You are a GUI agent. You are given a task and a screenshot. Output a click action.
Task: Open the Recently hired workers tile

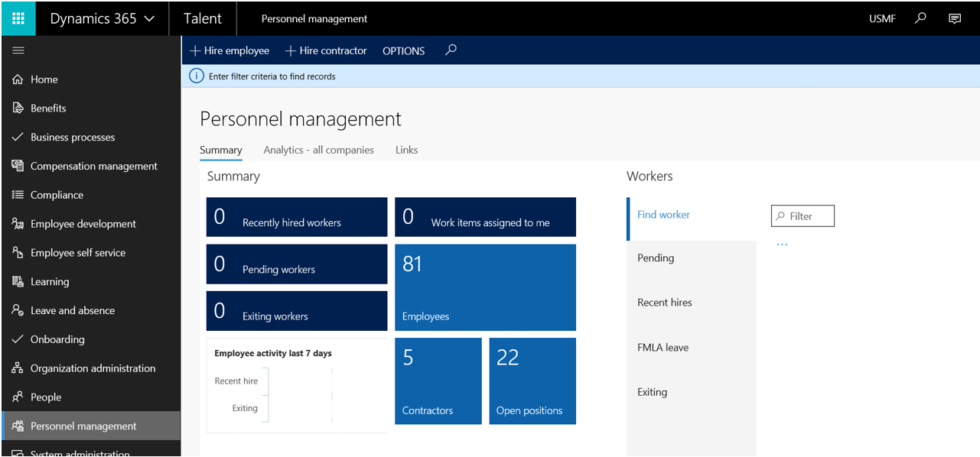297,217
